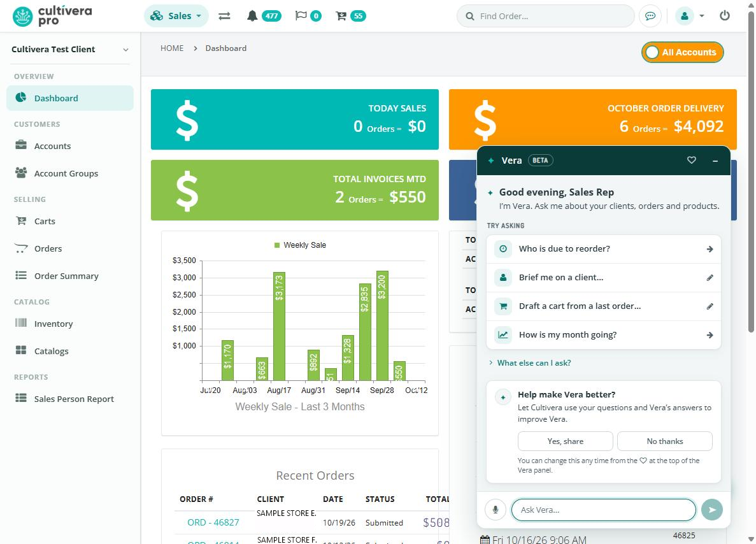756x544 pixels.
Task: Toggle the All Accounts switch
Action: [x=682, y=52]
